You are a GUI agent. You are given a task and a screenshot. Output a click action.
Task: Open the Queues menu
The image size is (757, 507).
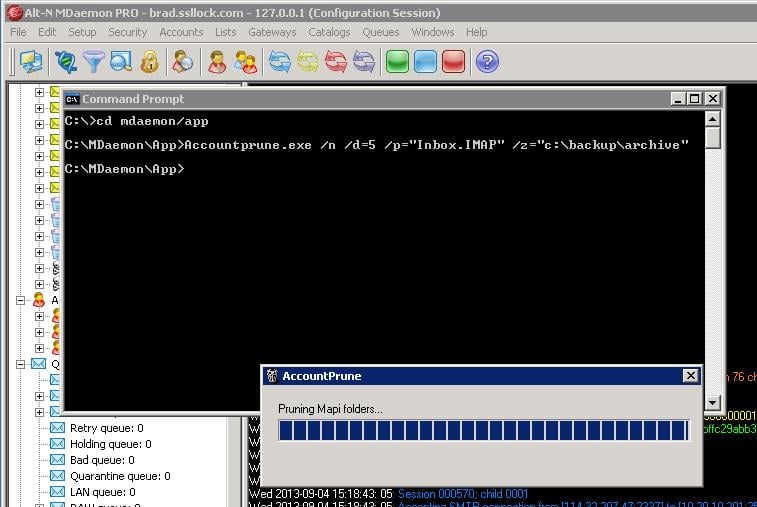[x=380, y=32]
